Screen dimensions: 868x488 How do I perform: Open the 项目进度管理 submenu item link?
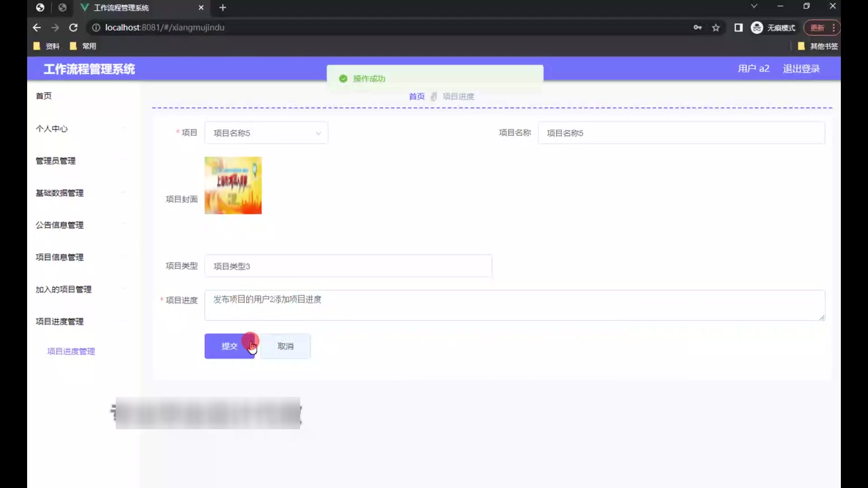point(71,351)
